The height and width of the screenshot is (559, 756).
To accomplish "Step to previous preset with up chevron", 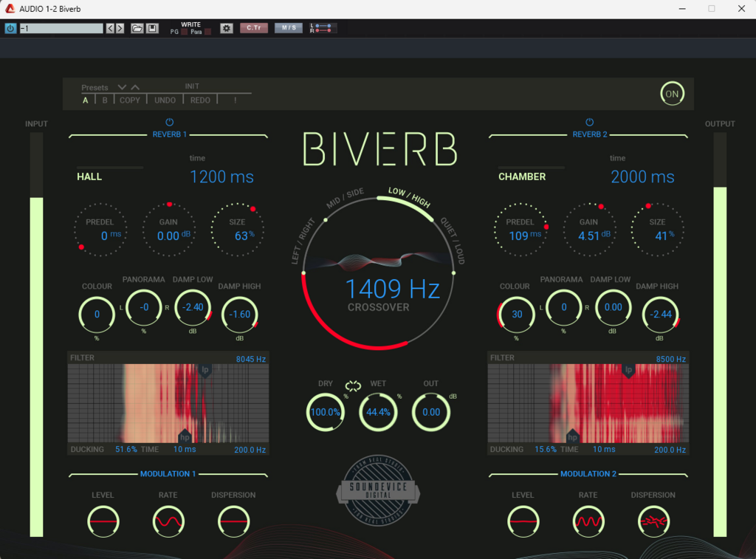I will coord(136,87).
